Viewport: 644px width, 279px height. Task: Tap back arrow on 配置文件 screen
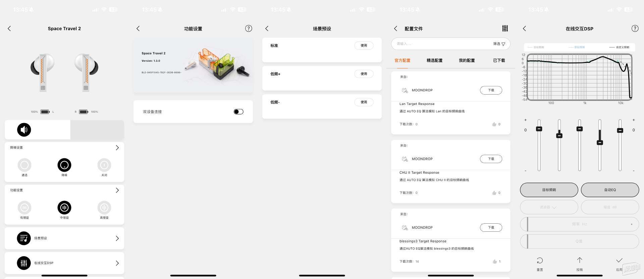coord(395,29)
